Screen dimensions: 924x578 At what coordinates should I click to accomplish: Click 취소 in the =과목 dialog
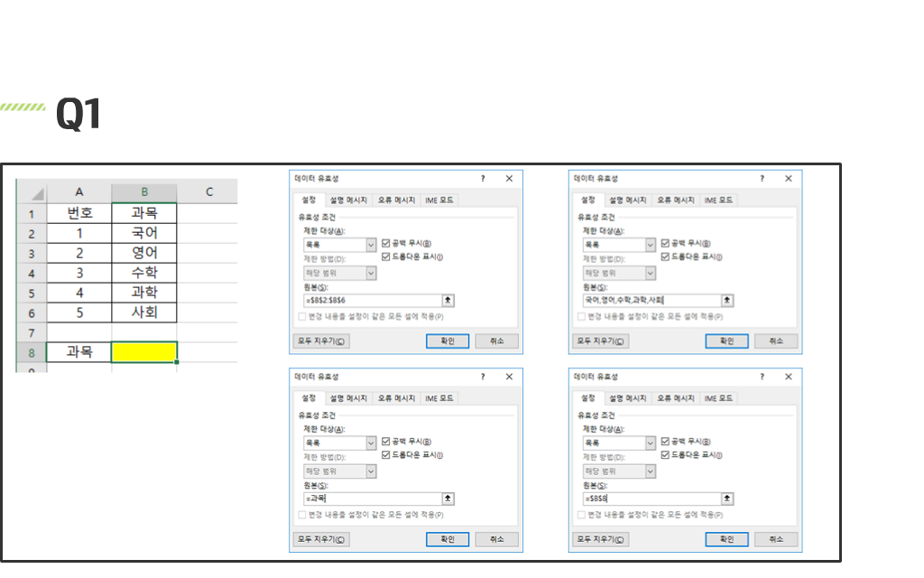497,539
